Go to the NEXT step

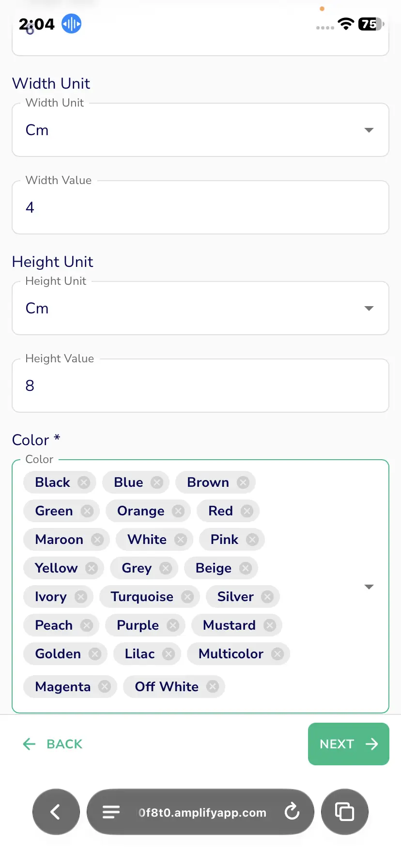[349, 744]
